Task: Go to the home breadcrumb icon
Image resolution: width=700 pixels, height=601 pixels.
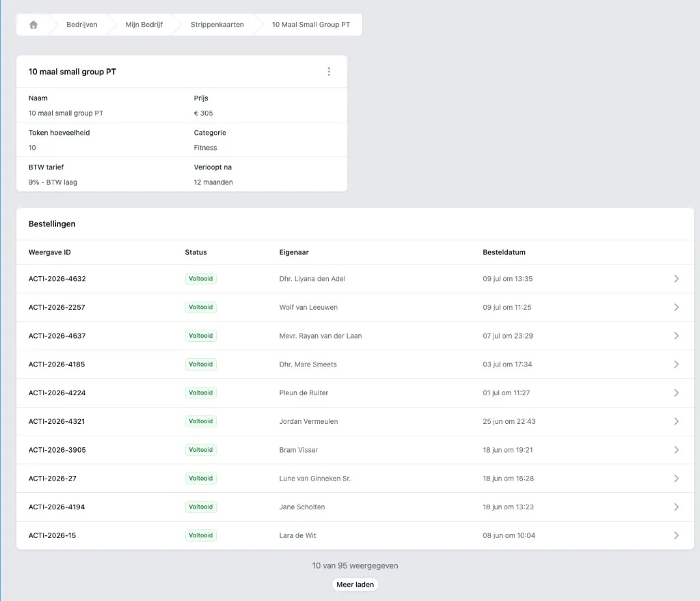Action: (x=33, y=25)
